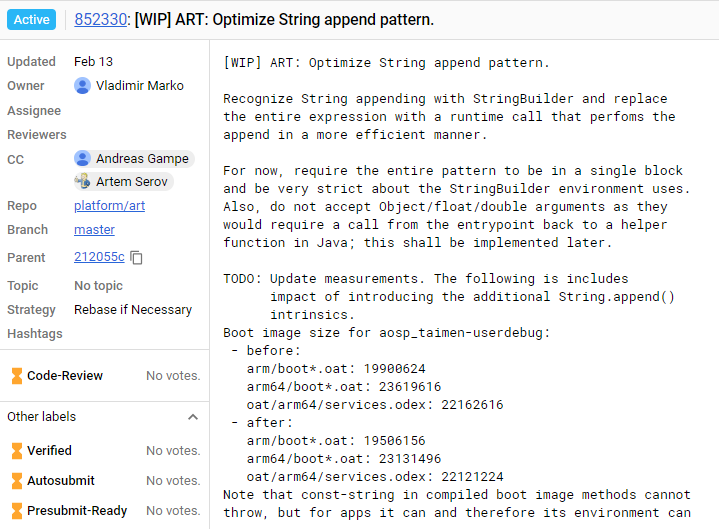Click the Code-Review hourglass icon
This screenshot has width=719, height=529.
17,375
